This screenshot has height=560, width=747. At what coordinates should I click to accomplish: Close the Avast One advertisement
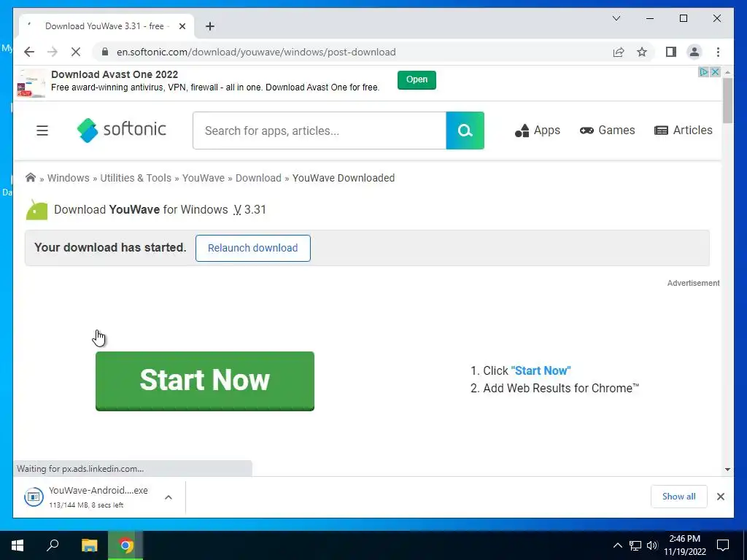point(715,72)
